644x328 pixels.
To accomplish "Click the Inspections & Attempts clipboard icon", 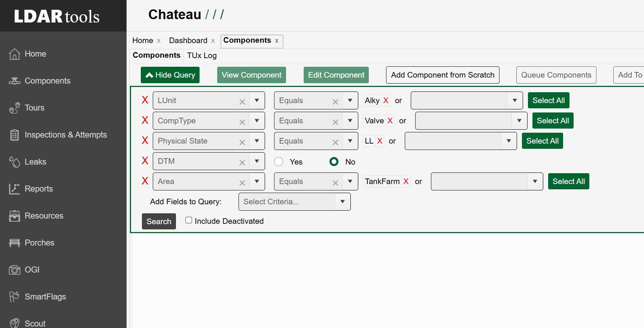I will pos(14,135).
